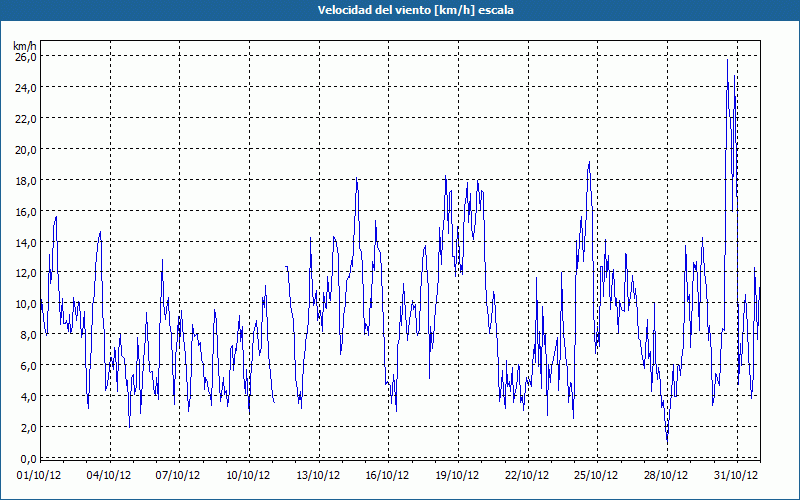This screenshot has width=800, height=500.
Task: Click the 8,0 y-axis value
Action: coord(28,335)
